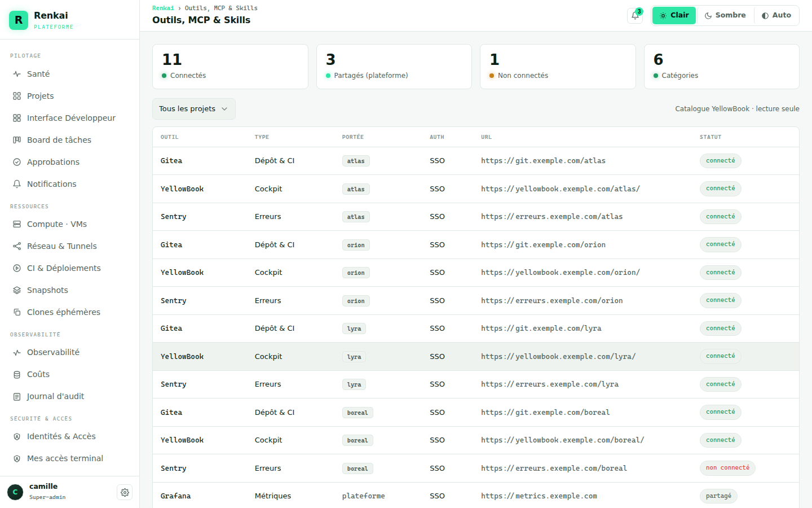
Task: Open the Journal d'audit label
Action: [x=55, y=396]
